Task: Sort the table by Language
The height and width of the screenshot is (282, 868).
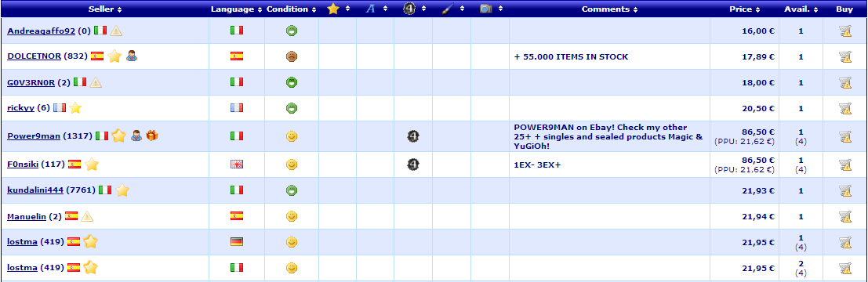Action: 236,9
